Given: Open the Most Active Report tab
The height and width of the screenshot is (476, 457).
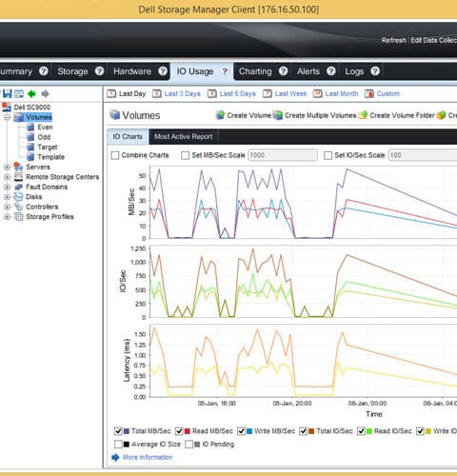Looking at the screenshot, I should [184, 137].
